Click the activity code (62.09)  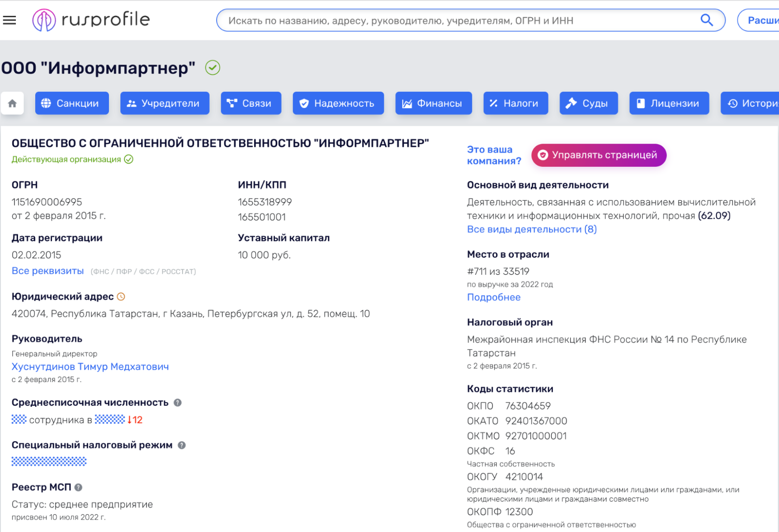pos(714,216)
